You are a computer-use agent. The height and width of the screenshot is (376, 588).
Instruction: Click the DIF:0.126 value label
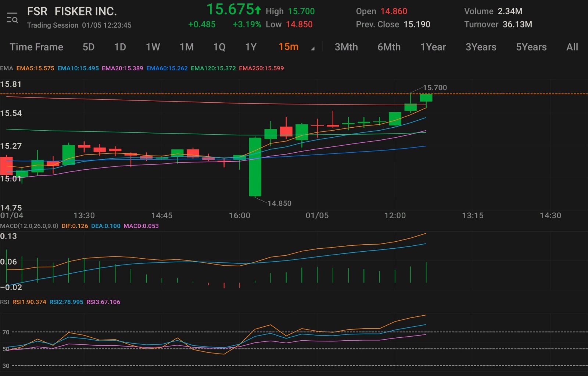75,226
